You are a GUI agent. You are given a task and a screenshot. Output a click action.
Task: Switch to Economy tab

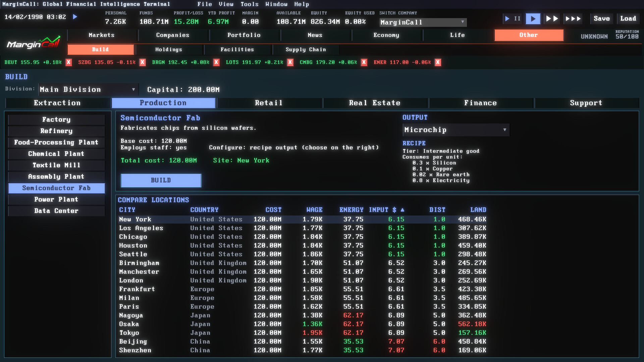[x=386, y=35]
